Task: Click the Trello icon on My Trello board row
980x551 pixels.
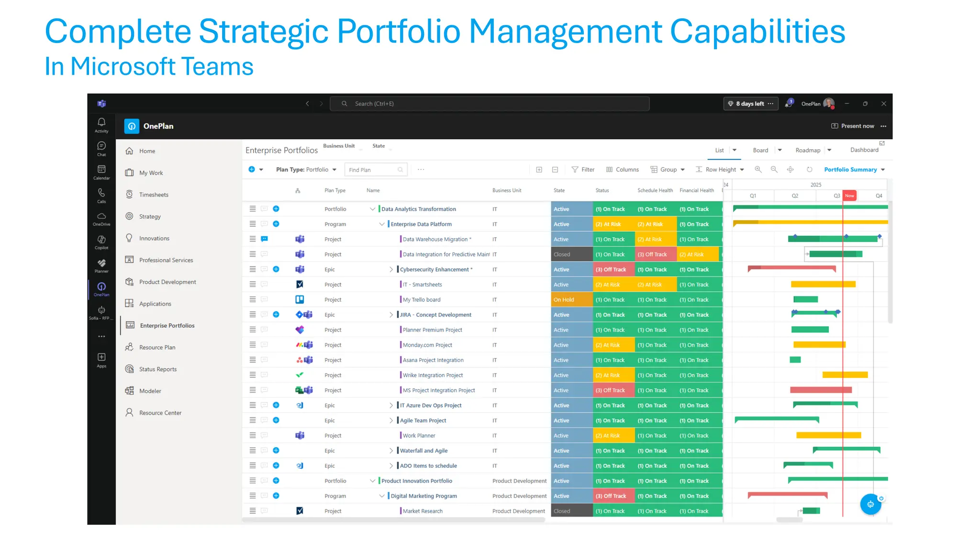Action: 300,299
